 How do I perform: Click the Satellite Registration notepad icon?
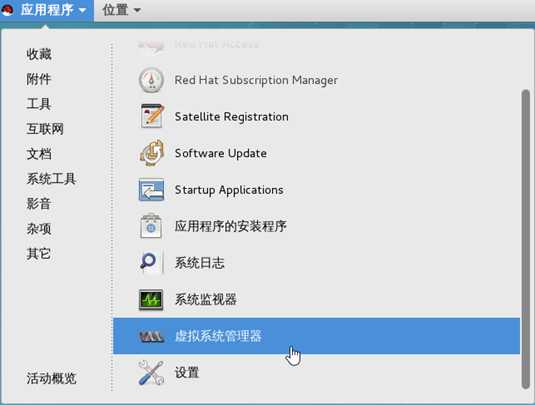click(x=152, y=116)
